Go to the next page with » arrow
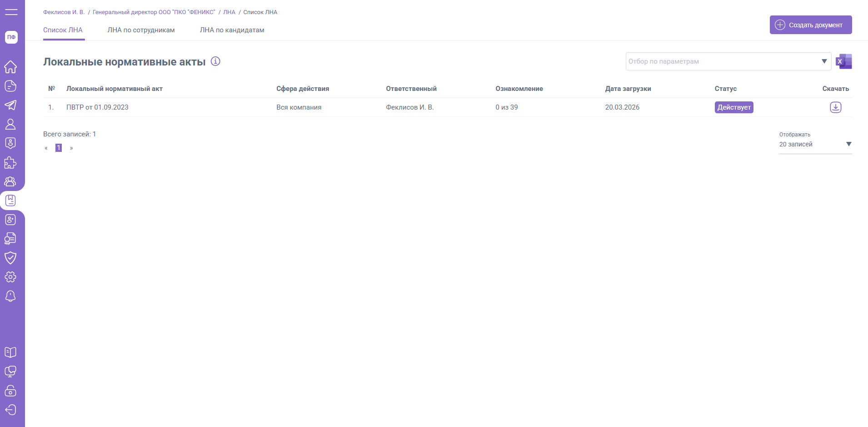 coord(71,148)
